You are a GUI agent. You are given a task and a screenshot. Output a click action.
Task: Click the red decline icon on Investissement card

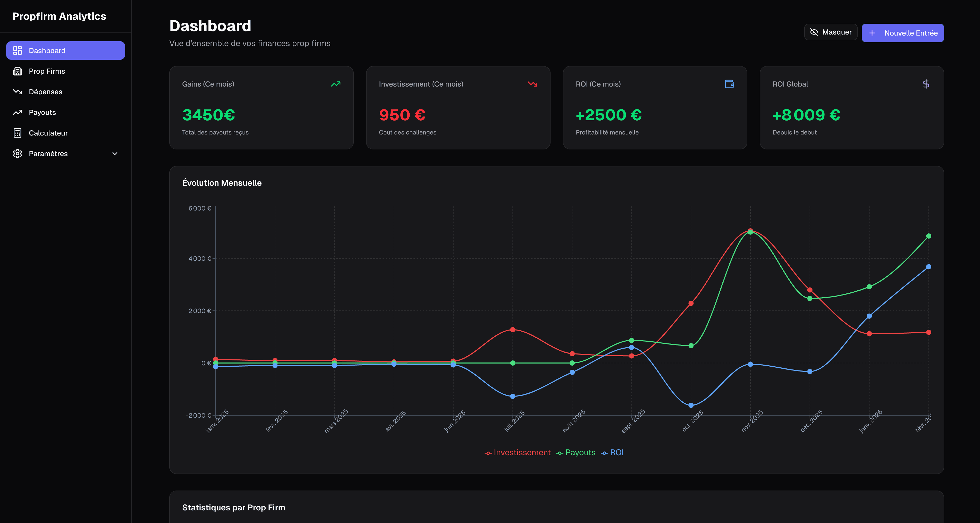(x=532, y=84)
